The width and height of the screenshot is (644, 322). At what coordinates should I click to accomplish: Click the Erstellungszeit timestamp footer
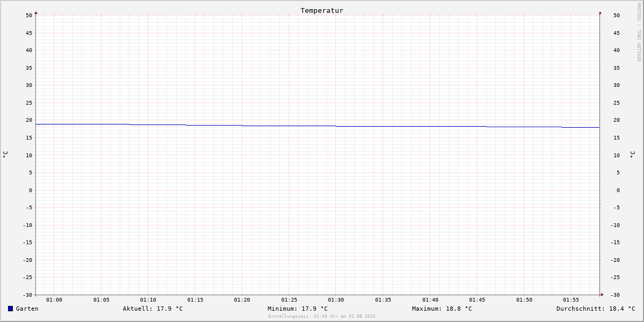click(322, 317)
